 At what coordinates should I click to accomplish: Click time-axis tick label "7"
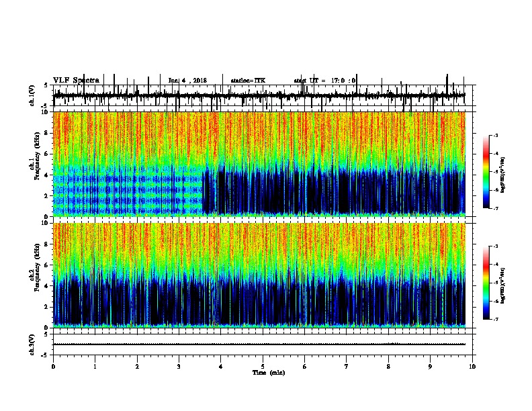(347, 367)
